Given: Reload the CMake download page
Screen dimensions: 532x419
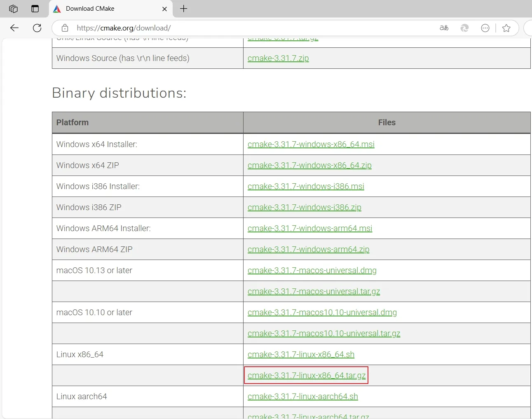Looking at the screenshot, I should click(x=37, y=28).
